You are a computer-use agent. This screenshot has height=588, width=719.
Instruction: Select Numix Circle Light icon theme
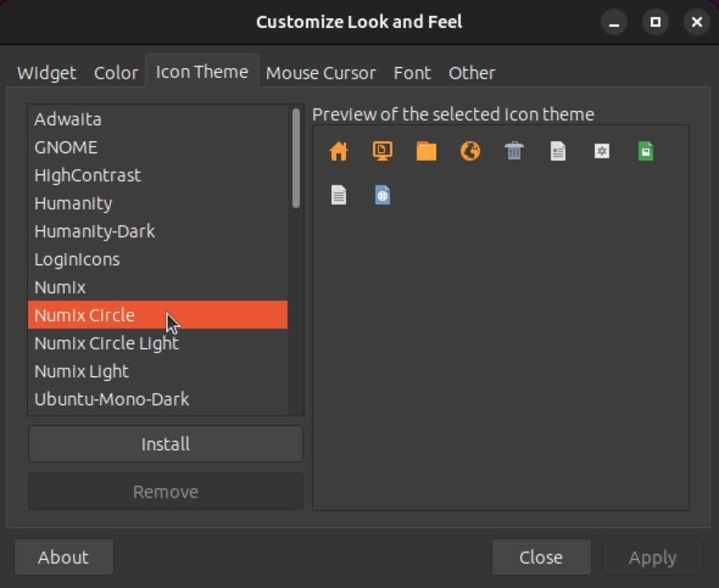[158, 343]
